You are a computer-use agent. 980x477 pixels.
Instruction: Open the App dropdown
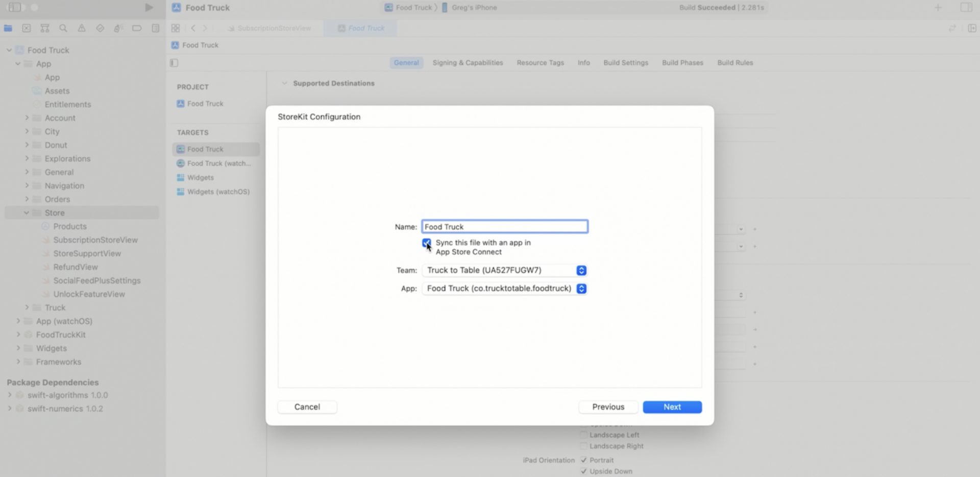[505, 289]
